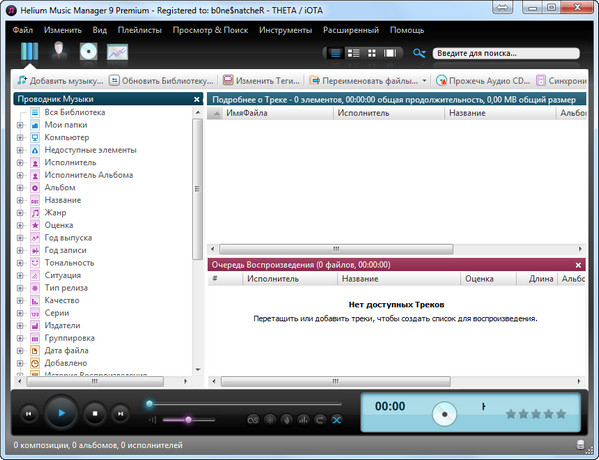Click the Год записи tree icon

35,251
